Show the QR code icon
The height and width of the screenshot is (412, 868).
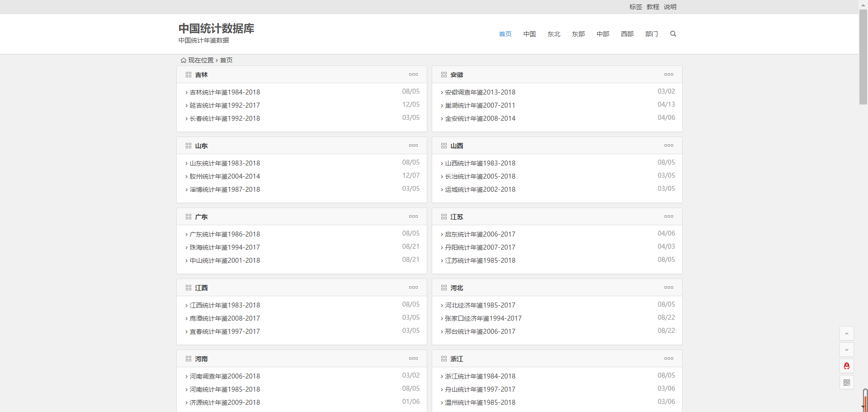(x=847, y=383)
